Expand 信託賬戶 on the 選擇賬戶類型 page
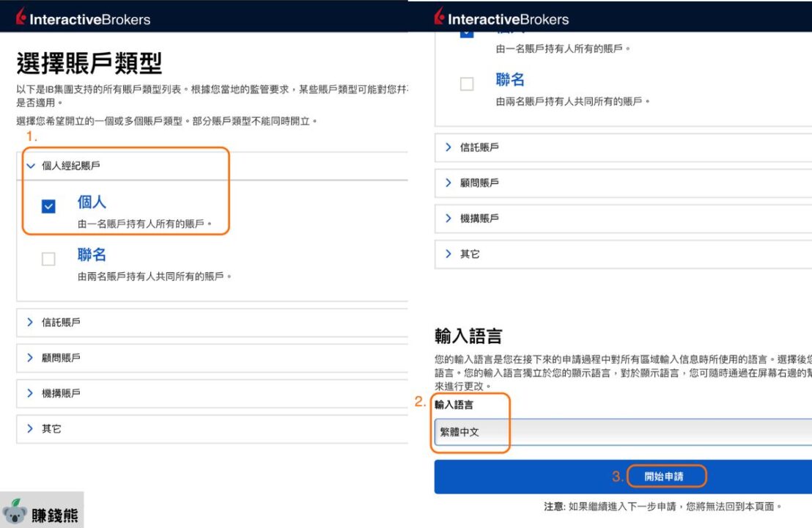 point(213,322)
